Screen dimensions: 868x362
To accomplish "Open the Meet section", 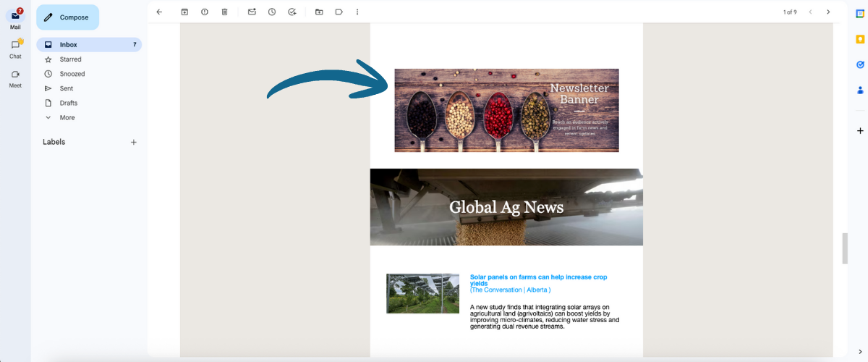I will [15, 77].
